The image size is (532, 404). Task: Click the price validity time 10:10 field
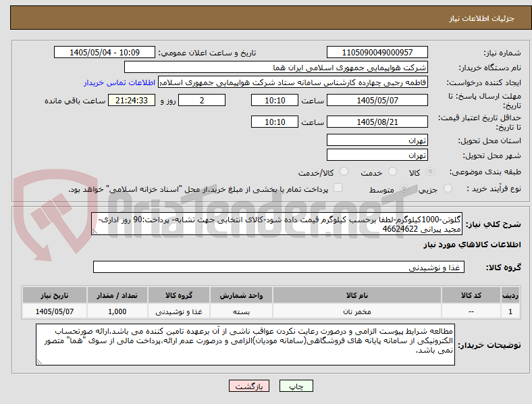[x=275, y=122]
